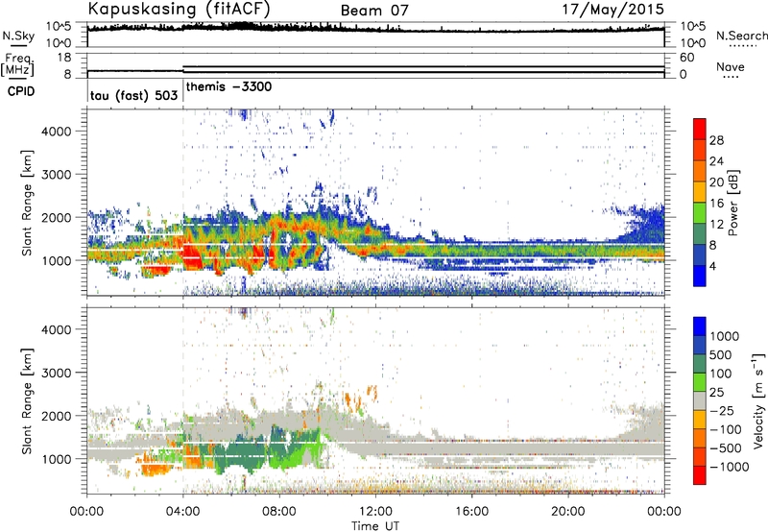Click the 'CPID' row label
Image resolution: width=768 pixels, height=532 pixels.
coord(21,91)
